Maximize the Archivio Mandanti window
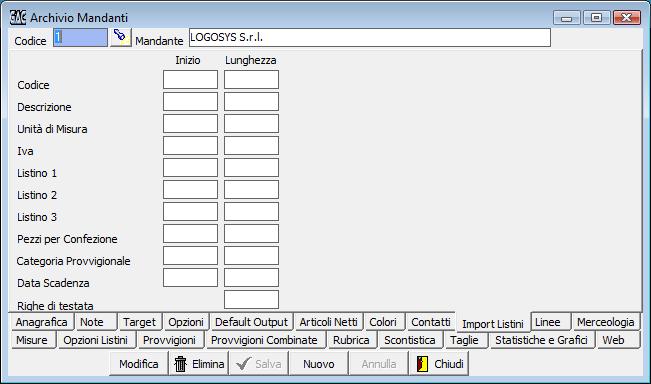The image size is (651, 384). pyautogui.click(x=597, y=18)
